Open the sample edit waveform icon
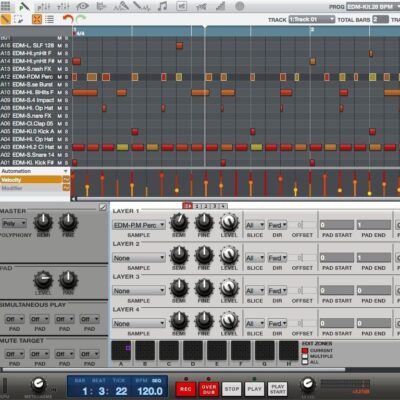 (141, 6)
